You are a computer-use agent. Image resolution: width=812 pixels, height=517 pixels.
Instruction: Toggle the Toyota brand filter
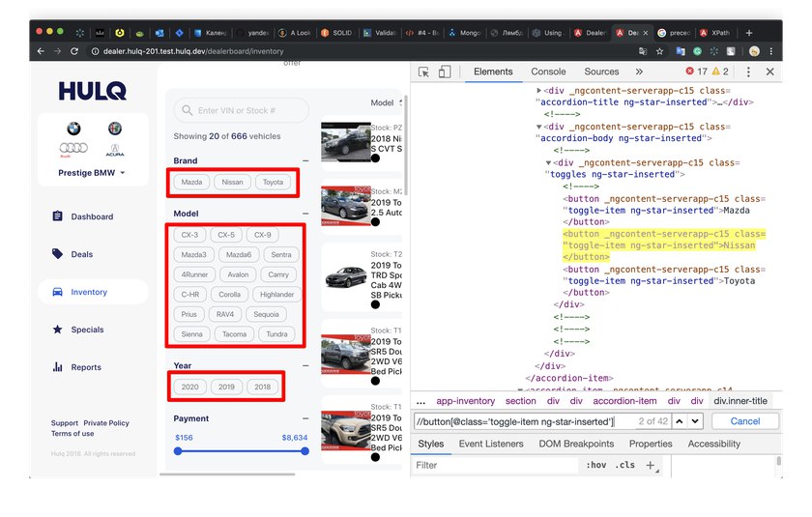tap(273, 183)
